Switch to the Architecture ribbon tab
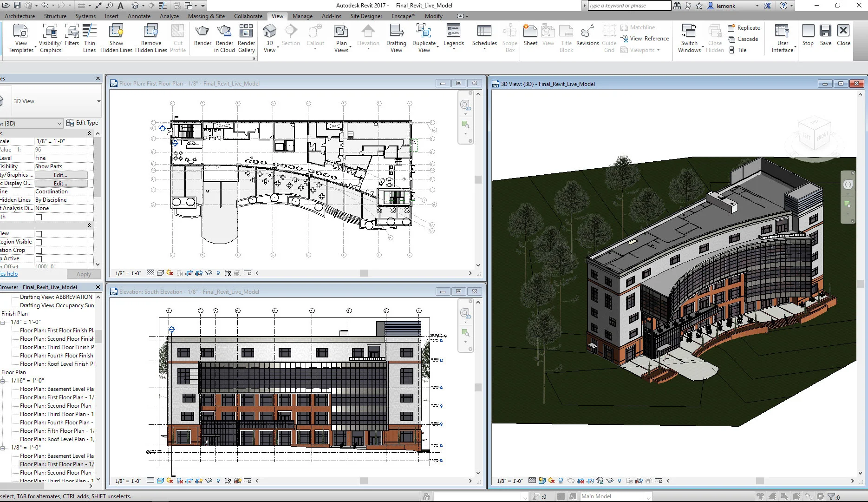The width and height of the screenshot is (868, 502). (x=20, y=16)
